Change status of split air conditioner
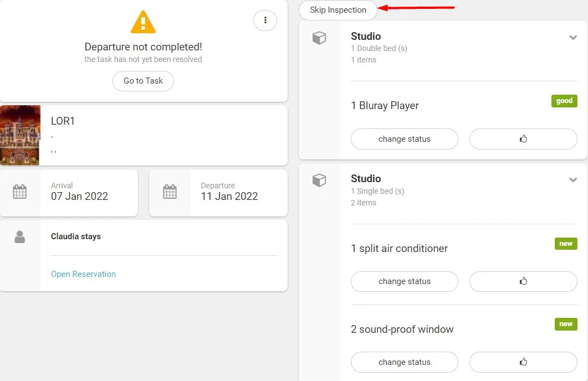 405,281
